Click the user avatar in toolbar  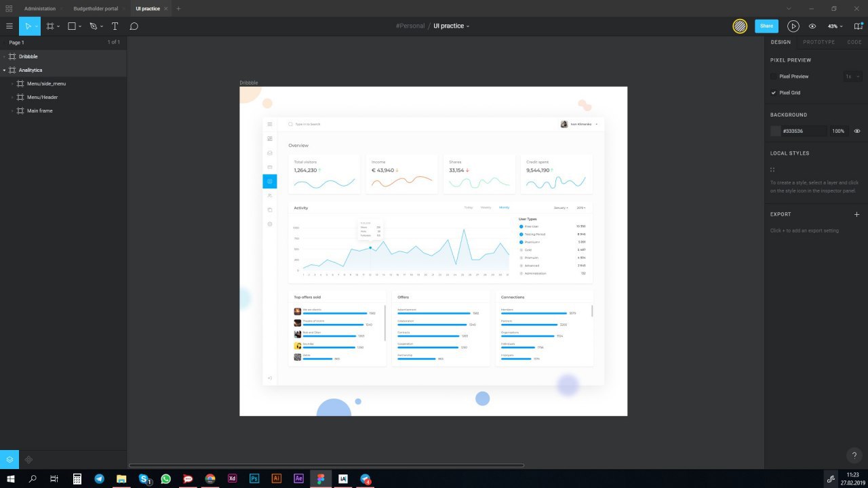coord(740,26)
